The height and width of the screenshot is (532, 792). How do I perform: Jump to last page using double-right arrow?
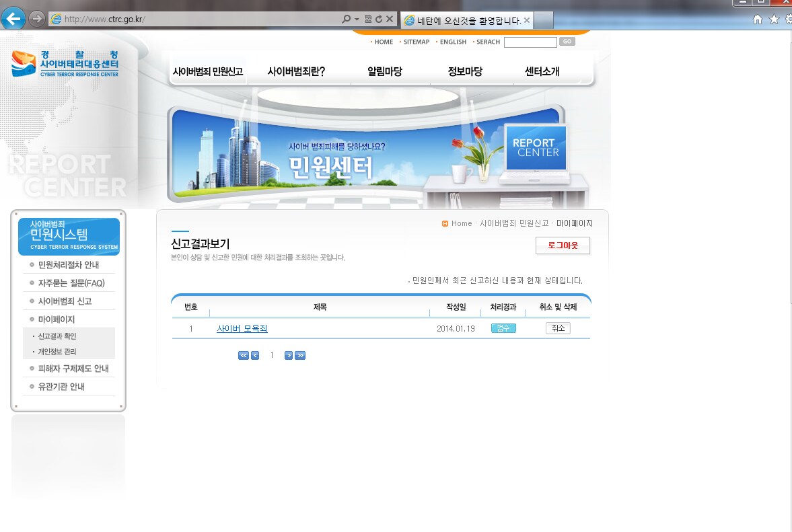tap(300, 355)
